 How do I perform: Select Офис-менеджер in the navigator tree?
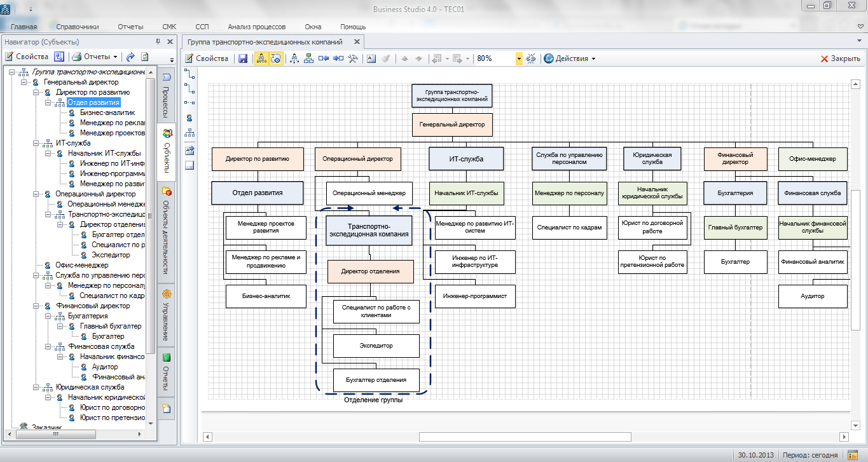[81, 265]
